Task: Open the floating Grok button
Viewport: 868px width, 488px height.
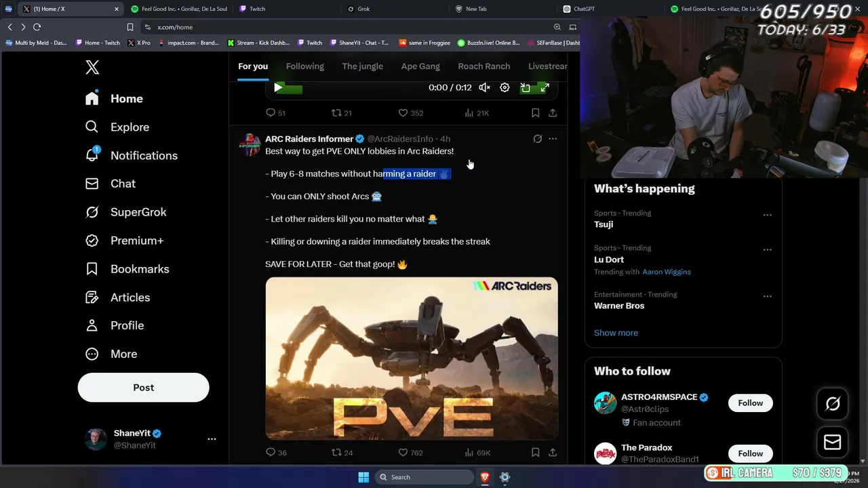Action: point(833,404)
